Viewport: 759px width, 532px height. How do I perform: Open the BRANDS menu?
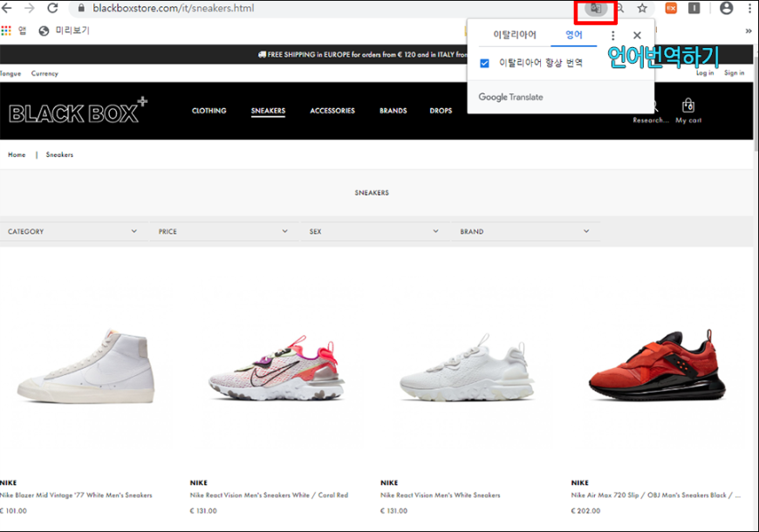393,111
